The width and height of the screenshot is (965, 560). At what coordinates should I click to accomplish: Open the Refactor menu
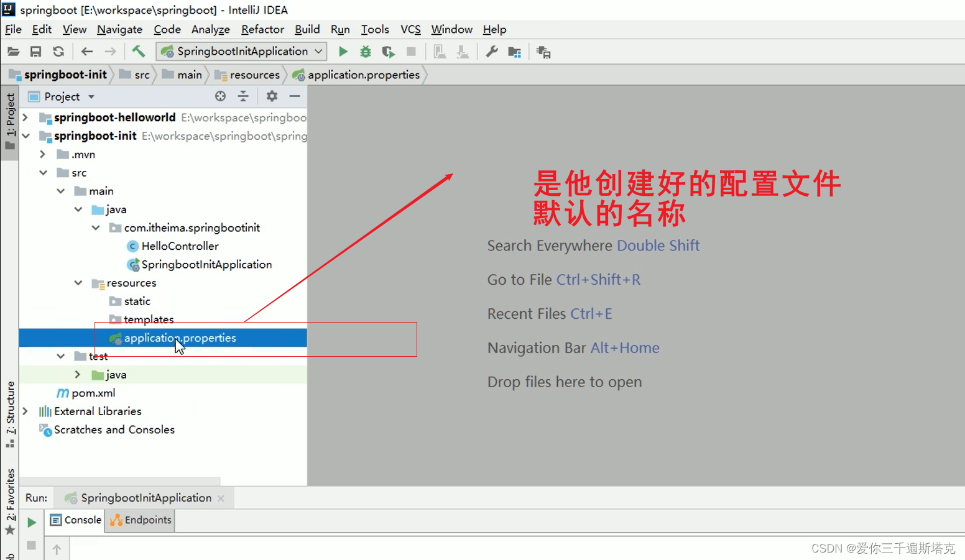(262, 29)
